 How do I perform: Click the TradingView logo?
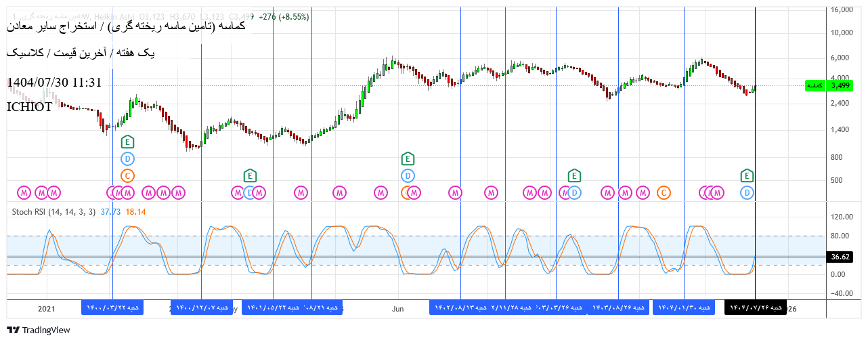click(x=39, y=330)
